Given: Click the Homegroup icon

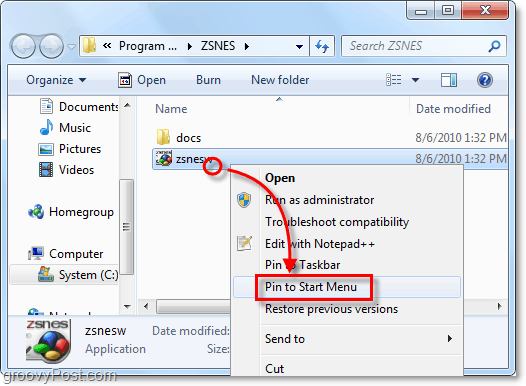Looking at the screenshot, I should point(36,212).
